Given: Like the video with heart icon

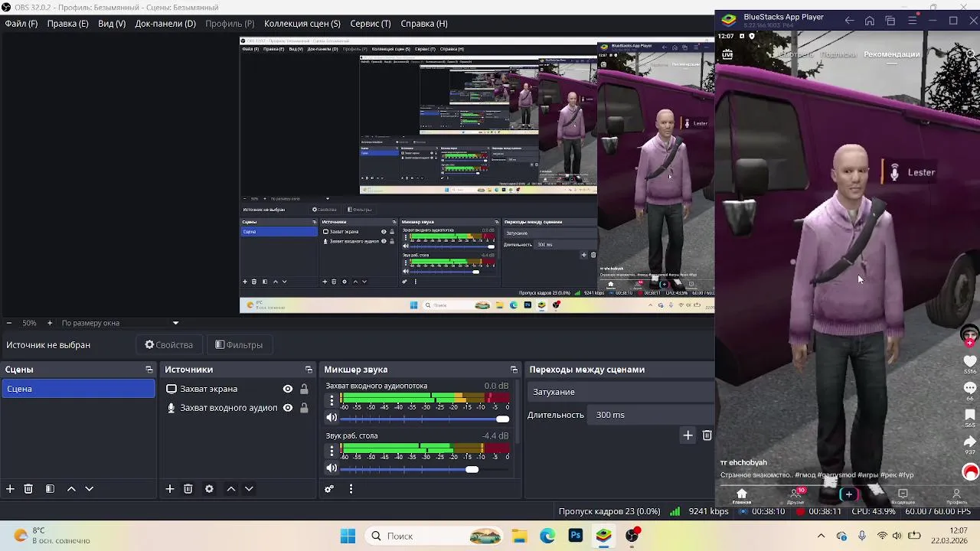Looking at the screenshot, I should tap(970, 360).
